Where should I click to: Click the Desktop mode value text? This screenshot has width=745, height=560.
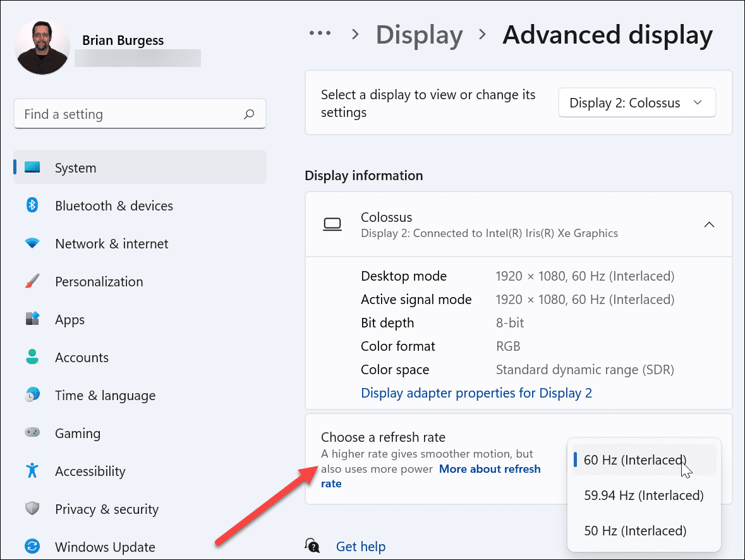coord(585,276)
